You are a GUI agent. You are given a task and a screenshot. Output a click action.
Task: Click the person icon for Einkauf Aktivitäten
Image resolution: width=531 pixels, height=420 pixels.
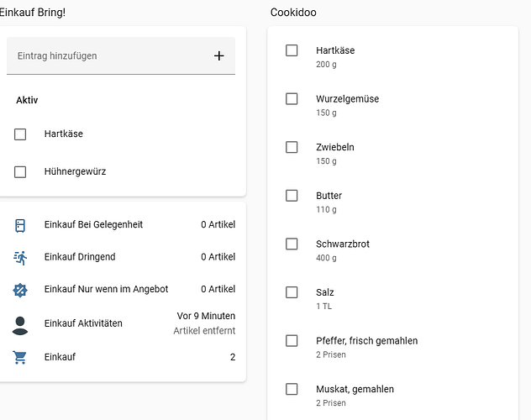click(20, 324)
